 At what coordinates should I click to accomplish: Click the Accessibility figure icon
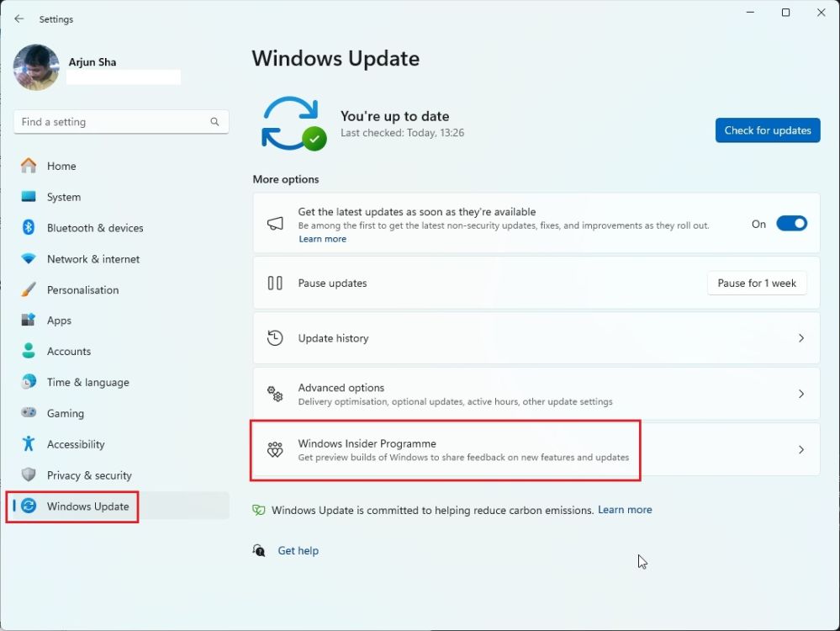click(x=29, y=444)
